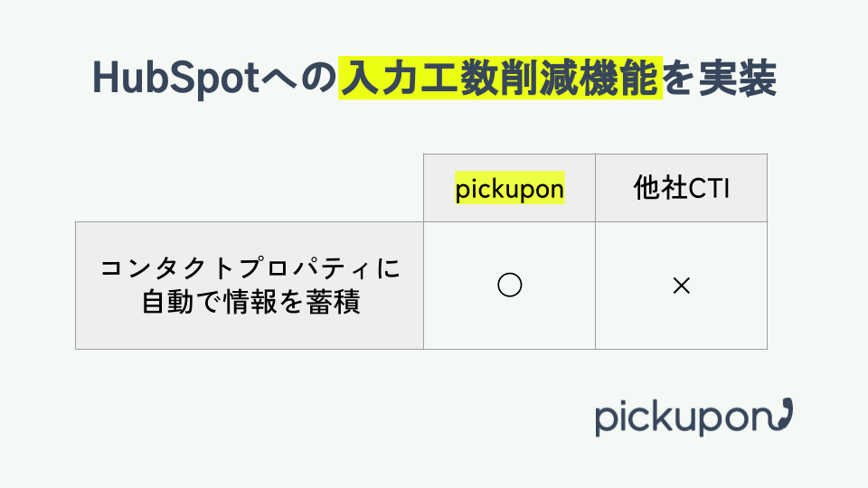Select the pickupon logo text at bottom
Viewport: 868px width, 488px height.
680,418
